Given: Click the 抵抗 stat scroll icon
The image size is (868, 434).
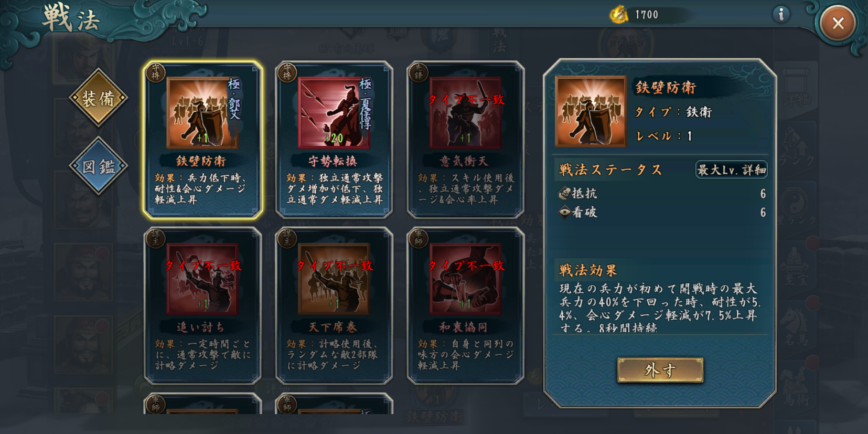Looking at the screenshot, I should coord(564,194).
